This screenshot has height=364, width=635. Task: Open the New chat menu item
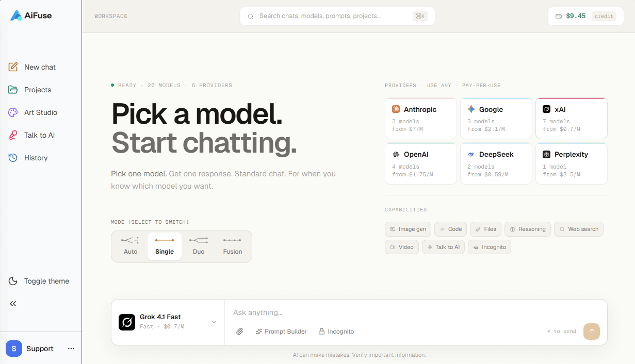(x=41, y=67)
